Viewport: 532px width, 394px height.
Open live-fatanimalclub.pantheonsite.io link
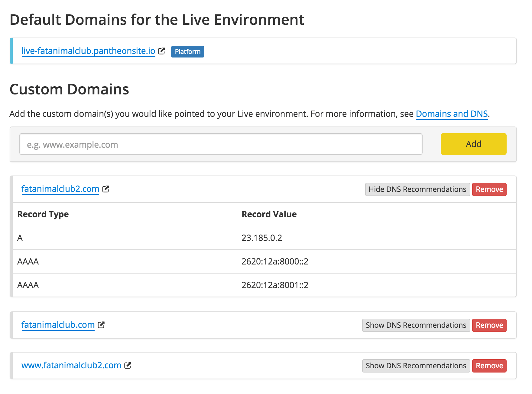[88, 51]
